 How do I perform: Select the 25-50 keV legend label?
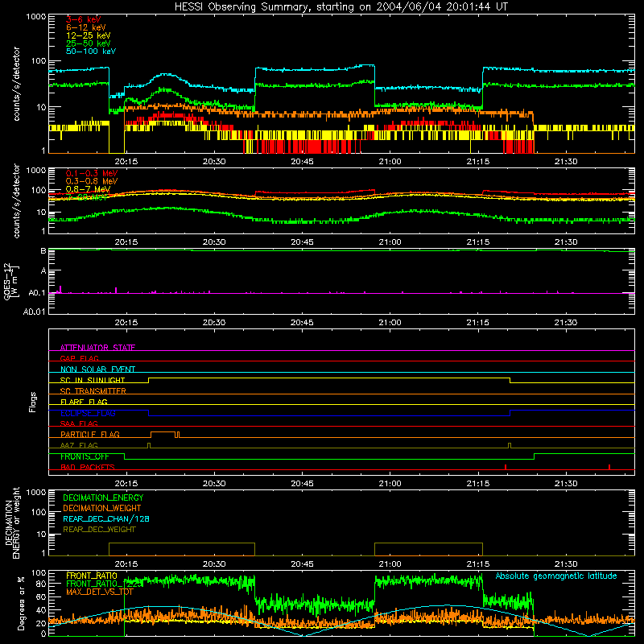(89, 43)
